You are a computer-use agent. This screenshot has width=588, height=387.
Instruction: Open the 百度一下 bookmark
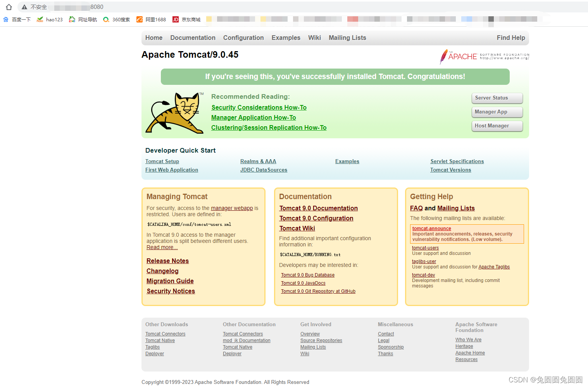pyautogui.click(x=17, y=19)
